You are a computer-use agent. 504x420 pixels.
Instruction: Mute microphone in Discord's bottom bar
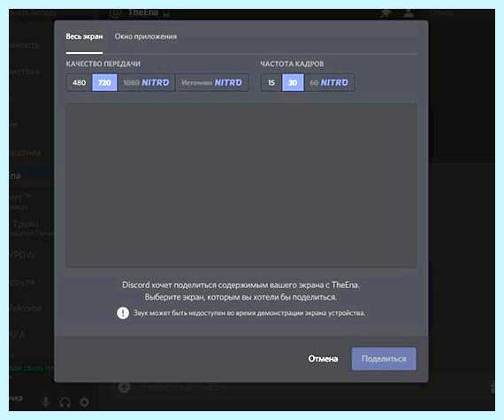point(46,402)
